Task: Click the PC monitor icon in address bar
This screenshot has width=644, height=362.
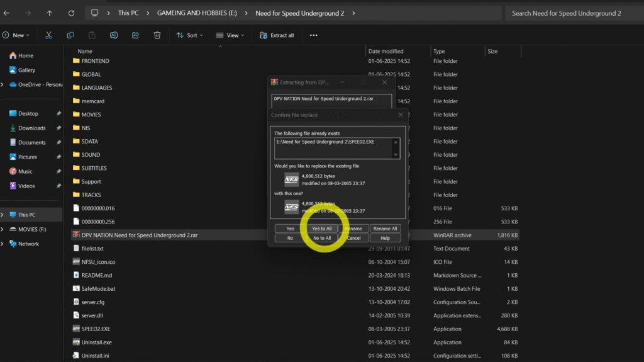Action: tap(94, 13)
